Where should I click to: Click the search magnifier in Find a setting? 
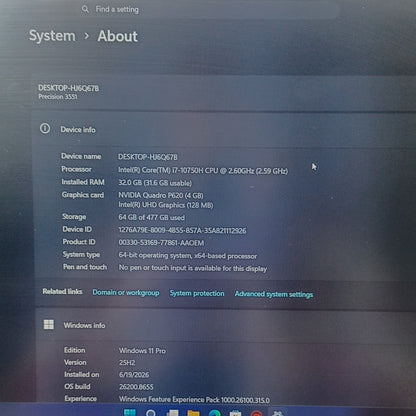pos(85,9)
